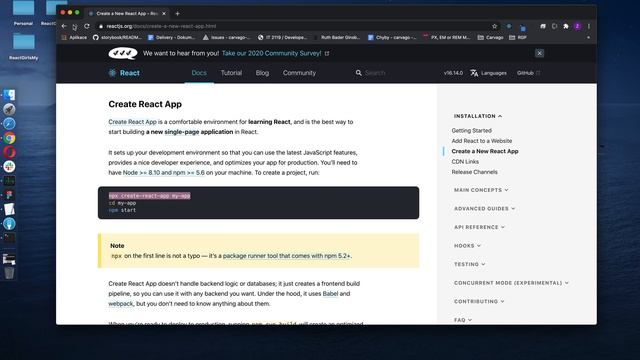Follow Node >= 8.10 and npm >= 5.6 link

click(164, 173)
